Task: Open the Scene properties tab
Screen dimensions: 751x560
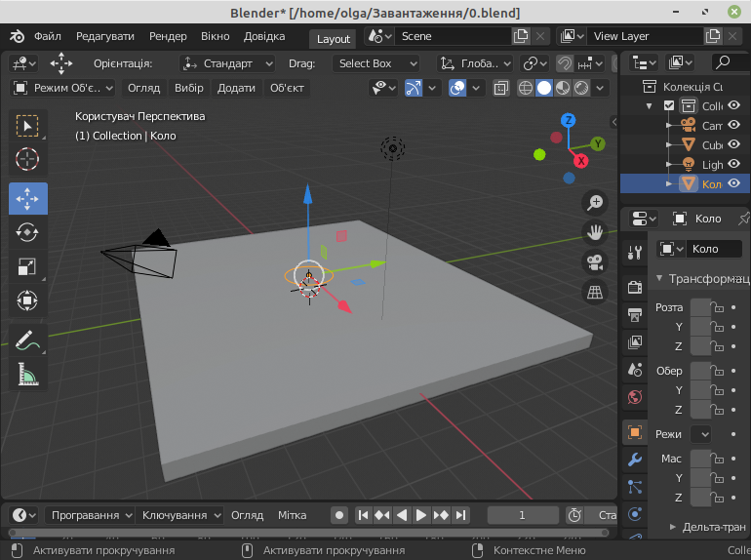Action: (635, 370)
